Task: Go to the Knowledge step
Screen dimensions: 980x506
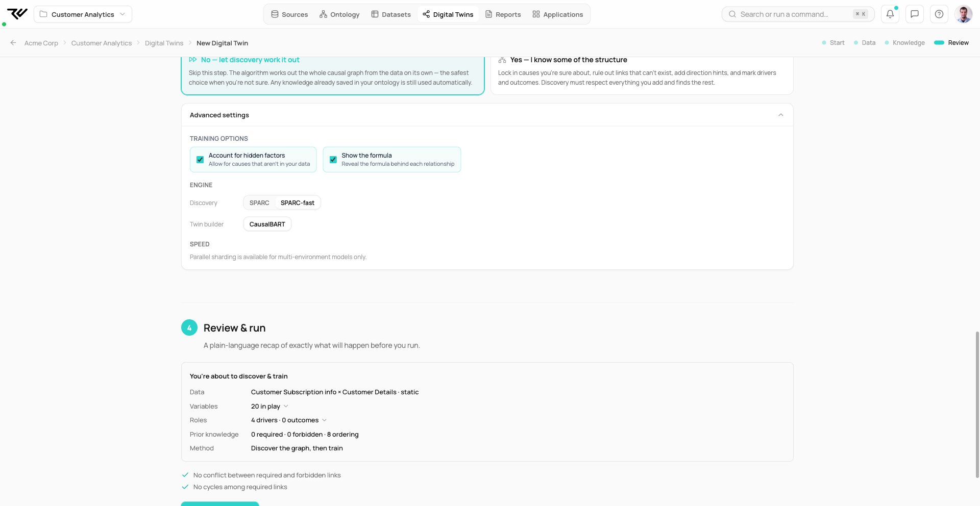Action: pyautogui.click(x=904, y=43)
